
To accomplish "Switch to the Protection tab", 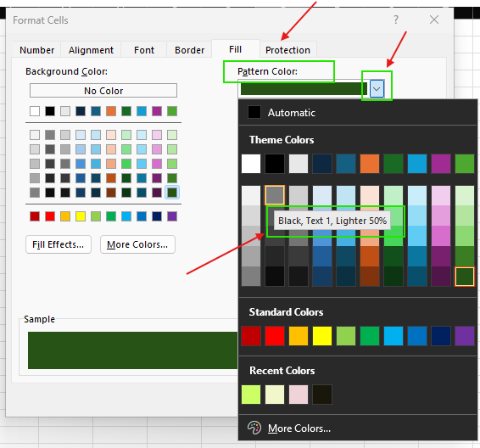I will (x=287, y=50).
